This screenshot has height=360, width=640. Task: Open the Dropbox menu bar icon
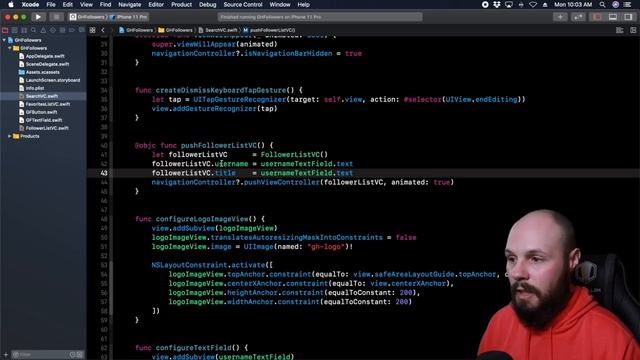click(x=497, y=4)
